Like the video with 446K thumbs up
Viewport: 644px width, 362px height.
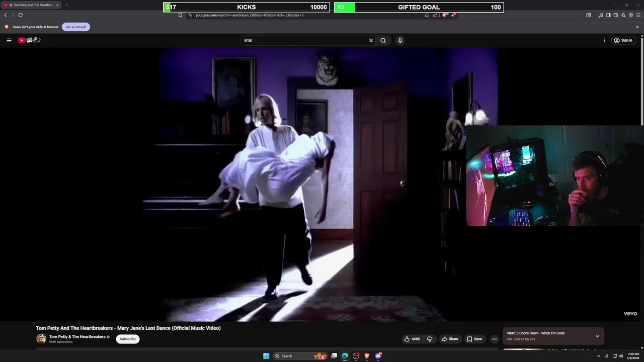(412, 339)
